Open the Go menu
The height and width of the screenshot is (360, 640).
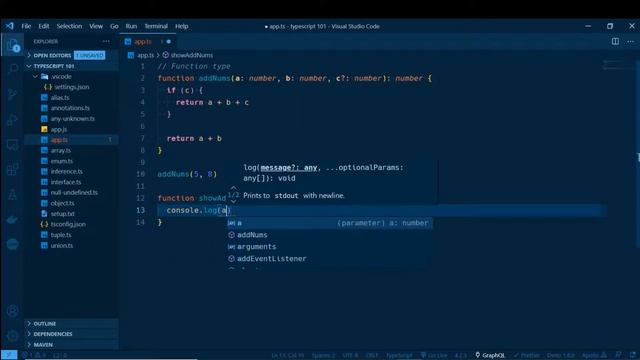(114, 26)
